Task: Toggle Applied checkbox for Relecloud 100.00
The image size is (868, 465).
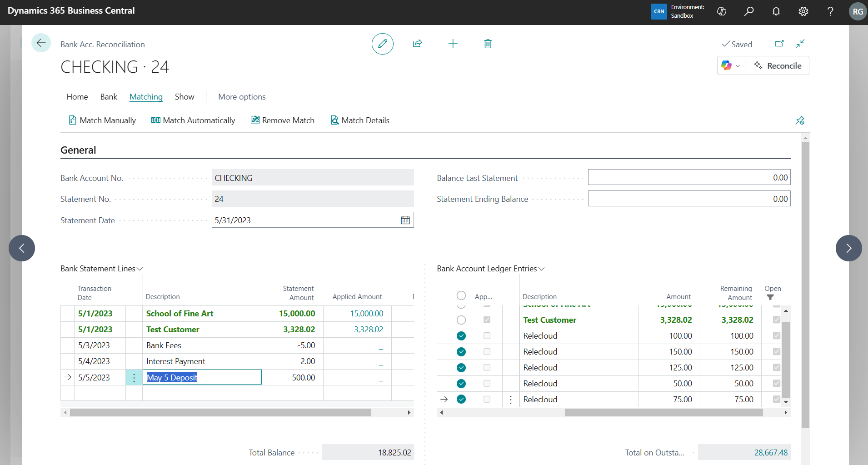Action: tap(487, 336)
